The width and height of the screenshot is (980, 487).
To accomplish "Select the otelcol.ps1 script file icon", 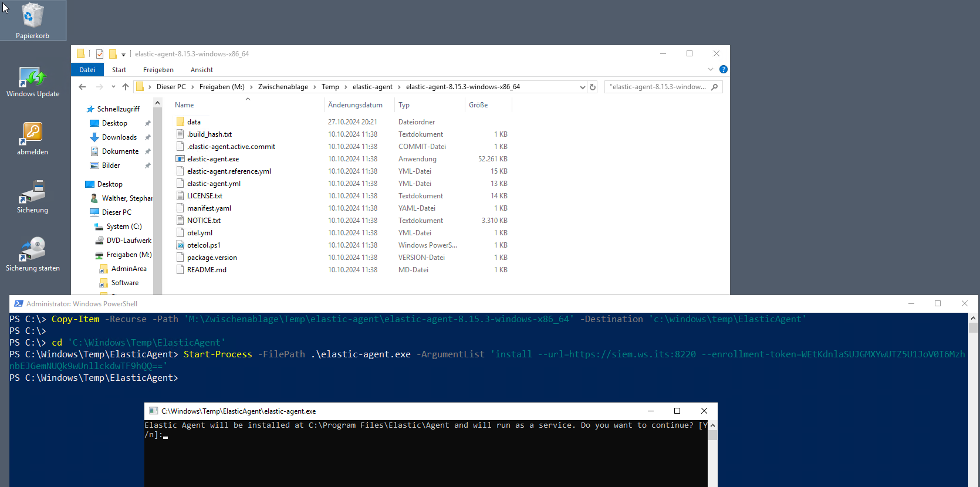I will (x=180, y=245).
